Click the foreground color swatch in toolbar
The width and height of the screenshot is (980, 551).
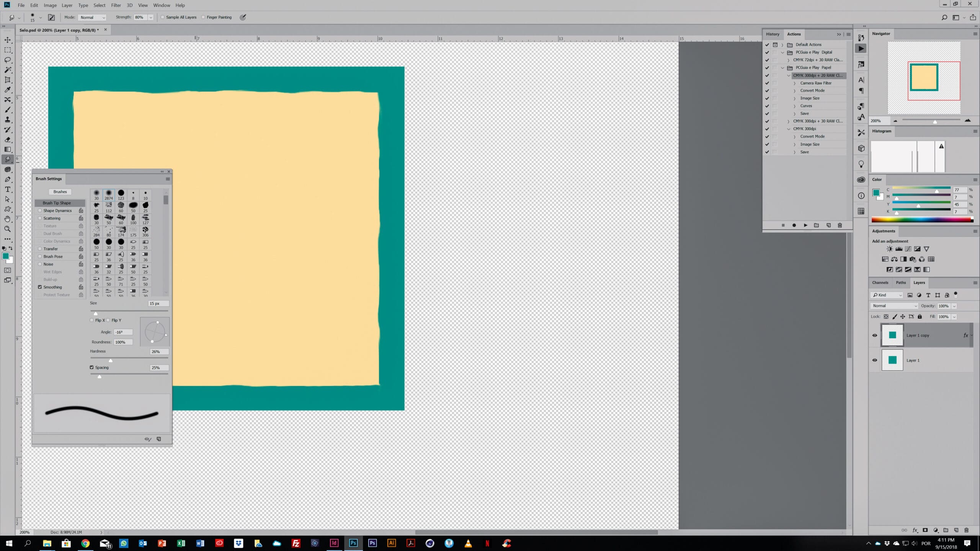5,256
